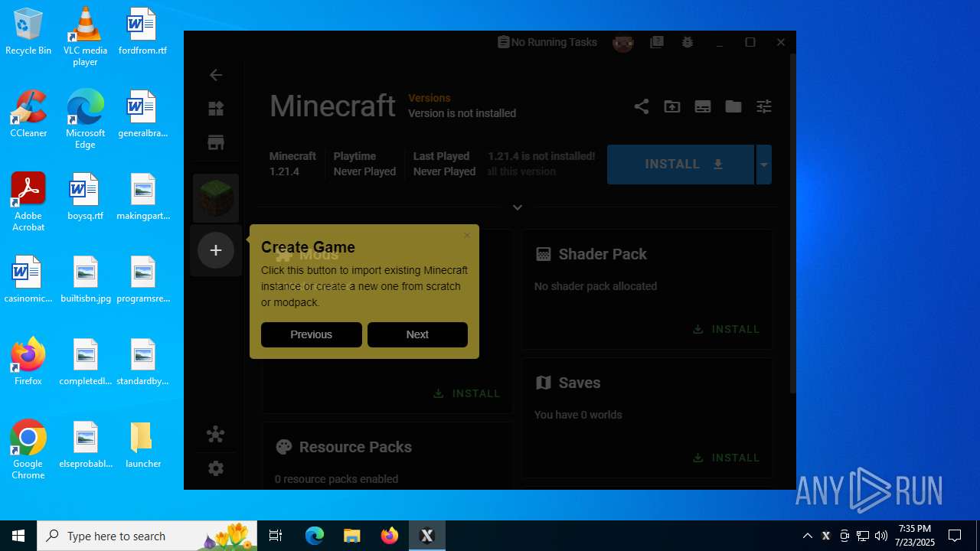This screenshot has height=551, width=980.
Task: Open the widgets sidebar icon below back arrow
Action: 216,109
